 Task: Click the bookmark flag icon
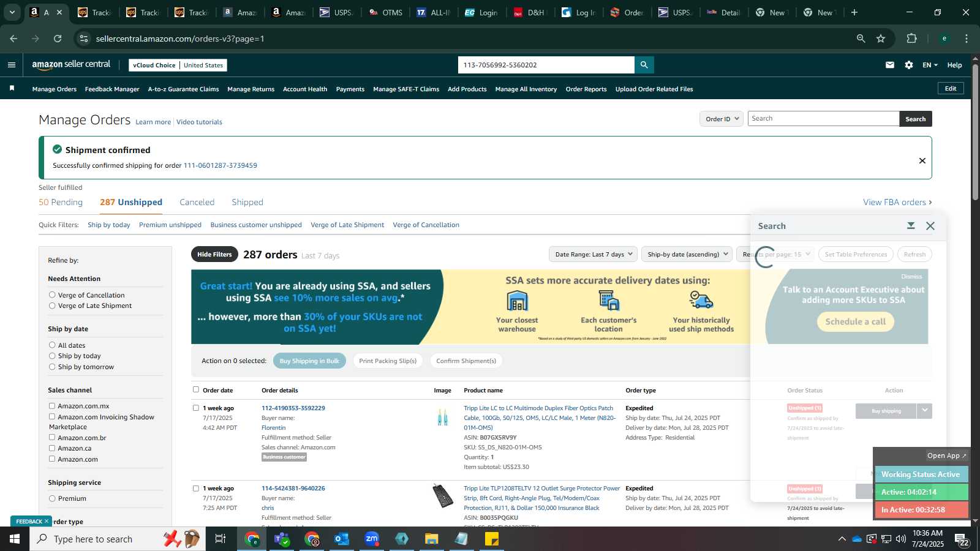[12, 89]
